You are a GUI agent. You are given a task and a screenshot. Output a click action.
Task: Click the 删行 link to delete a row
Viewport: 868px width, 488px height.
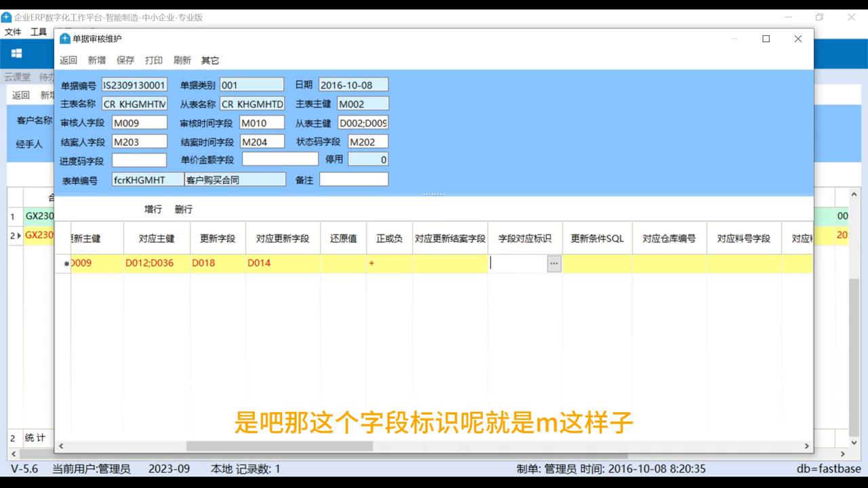coord(182,209)
